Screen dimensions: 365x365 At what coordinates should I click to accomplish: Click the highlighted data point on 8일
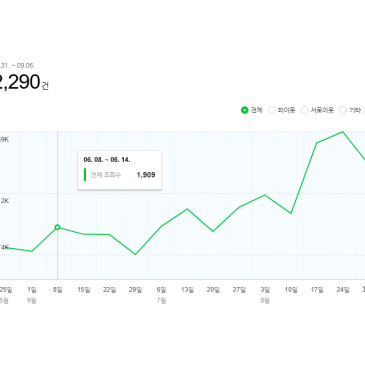pos(57,227)
